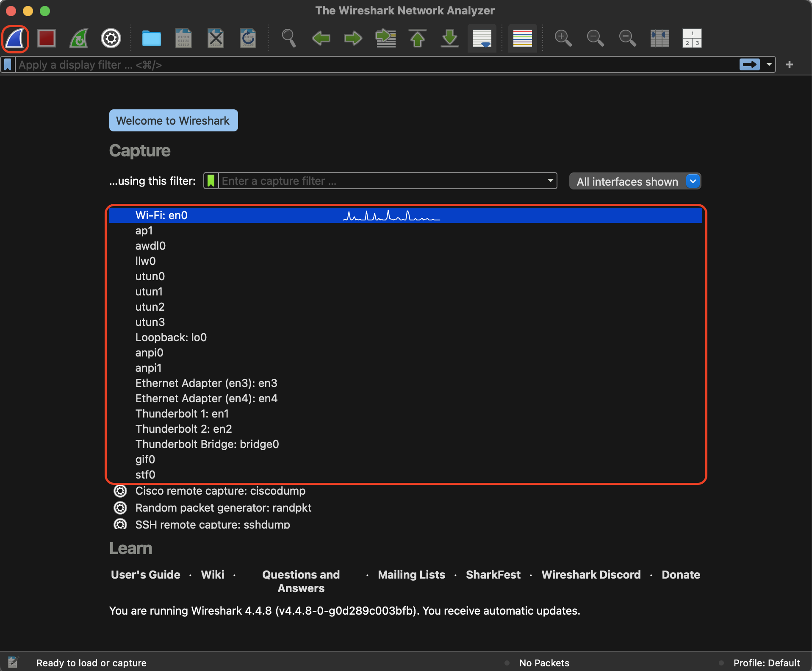This screenshot has width=812, height=671.
Task: Reload this capture file icon
Action: 248,39
